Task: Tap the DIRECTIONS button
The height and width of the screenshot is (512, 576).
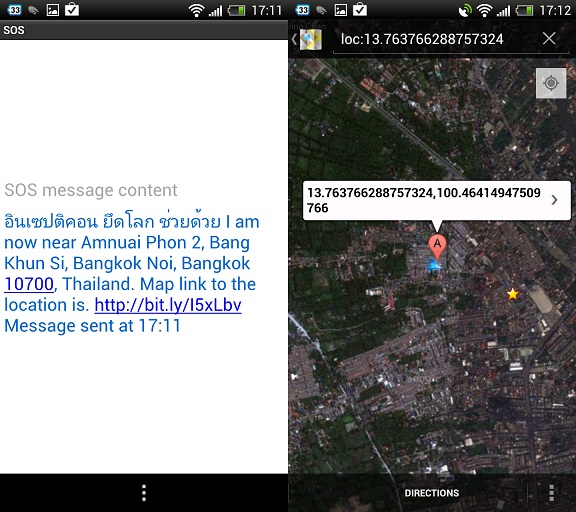Action: click(x=432, y=493)
